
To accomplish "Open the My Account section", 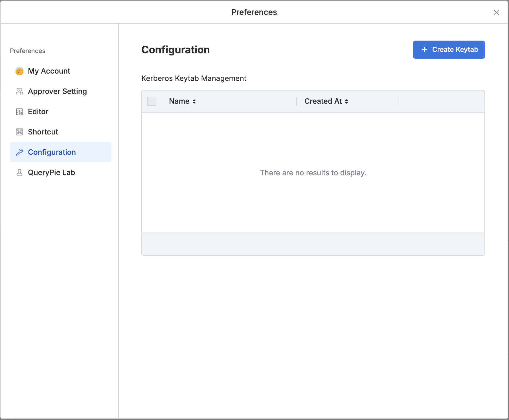I will click(x=49, y=71).
